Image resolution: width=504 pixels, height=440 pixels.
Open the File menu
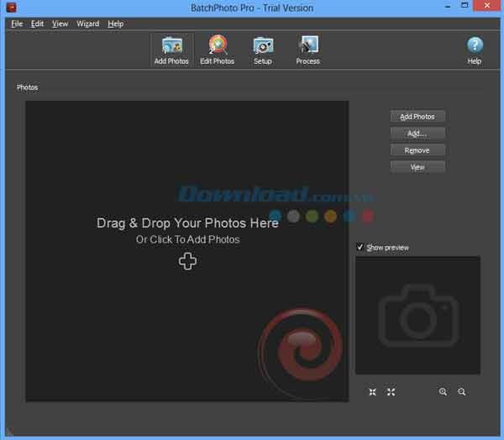pyautogui.click(x=17, y=24)
